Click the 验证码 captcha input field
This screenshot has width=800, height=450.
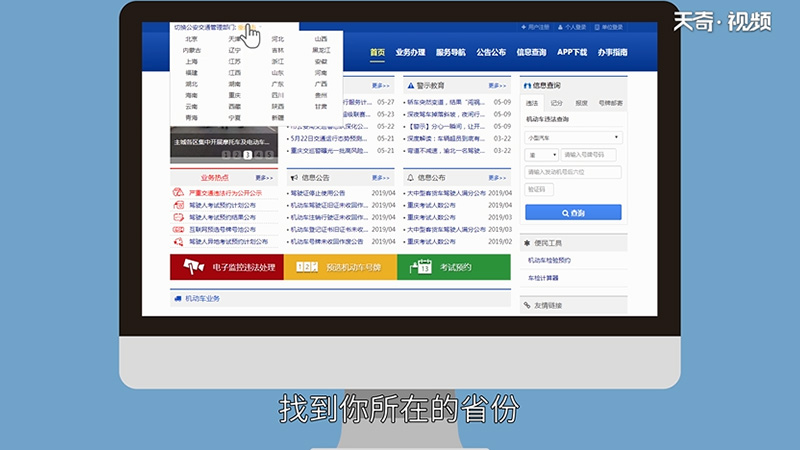pos(539,189)
